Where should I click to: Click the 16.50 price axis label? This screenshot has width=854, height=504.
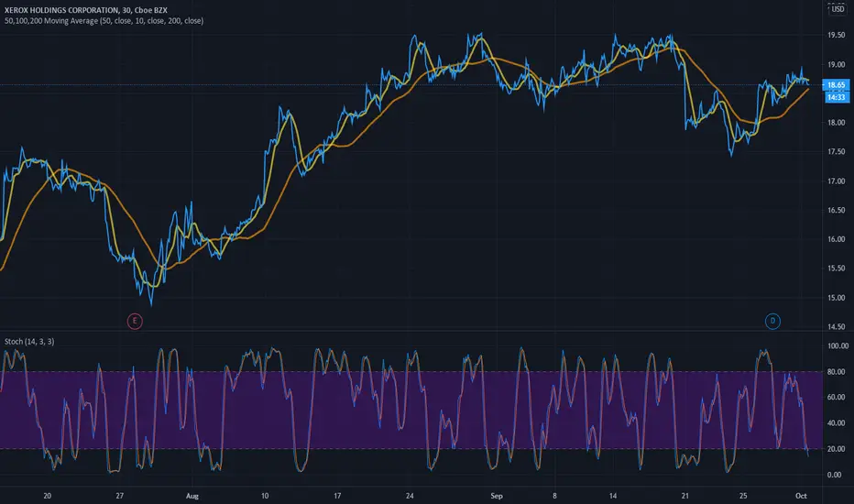tap(836, 210)
